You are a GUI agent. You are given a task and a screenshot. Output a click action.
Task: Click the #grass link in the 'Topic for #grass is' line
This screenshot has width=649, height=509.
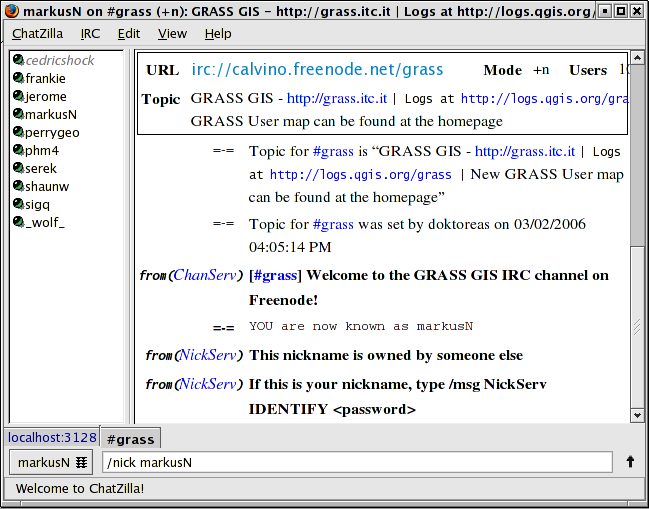[333, 151]
